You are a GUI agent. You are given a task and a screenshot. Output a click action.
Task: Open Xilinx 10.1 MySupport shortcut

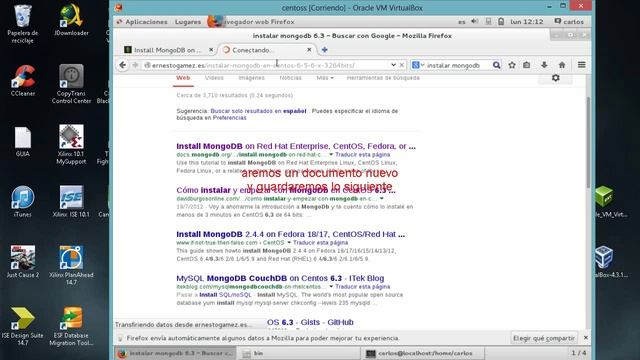[x=71, y=144]
